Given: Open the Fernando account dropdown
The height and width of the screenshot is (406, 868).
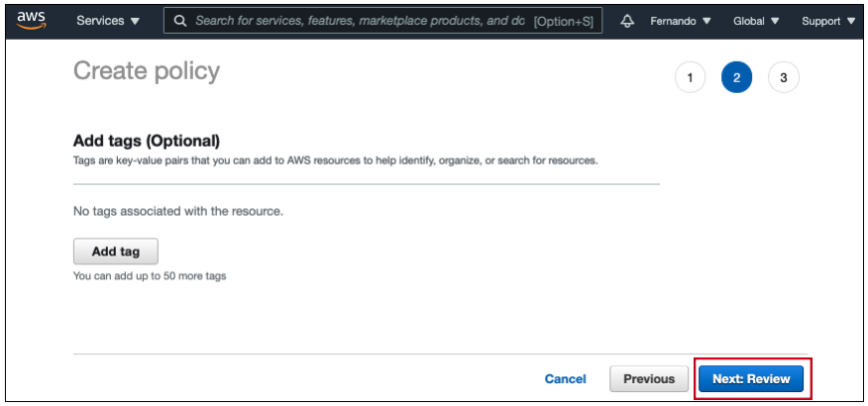Looking at the screenshot, I should (x=681, y=21).
